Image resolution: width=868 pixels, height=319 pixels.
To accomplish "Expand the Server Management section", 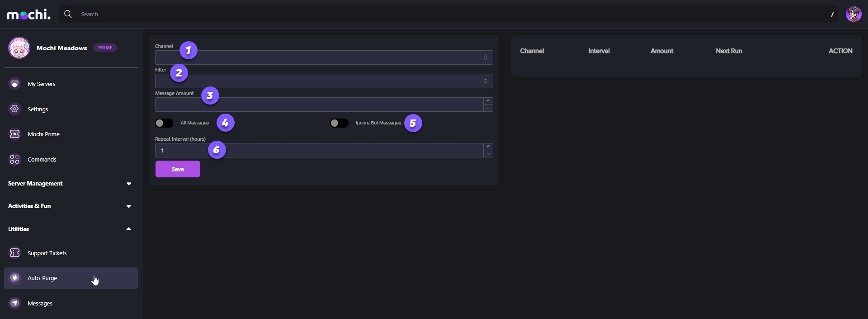I will [71, 183].
